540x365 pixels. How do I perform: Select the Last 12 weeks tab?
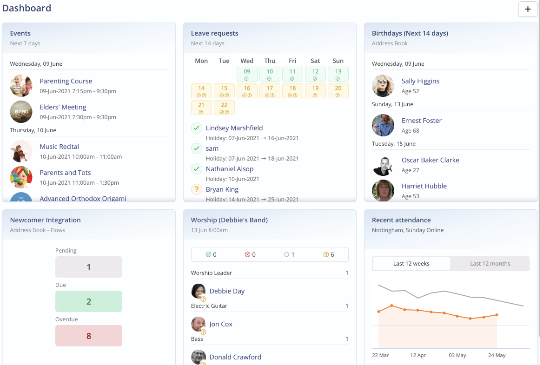point(411,264)
